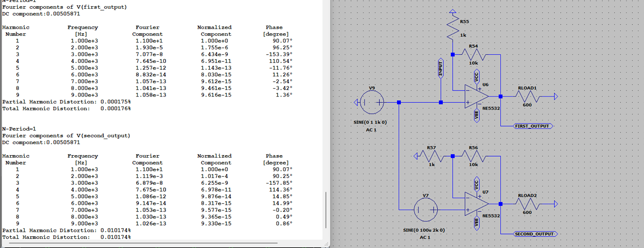644x248 pixels.
Task: Select resistor R57 in the schematic
Action: [x=432, y=156]
